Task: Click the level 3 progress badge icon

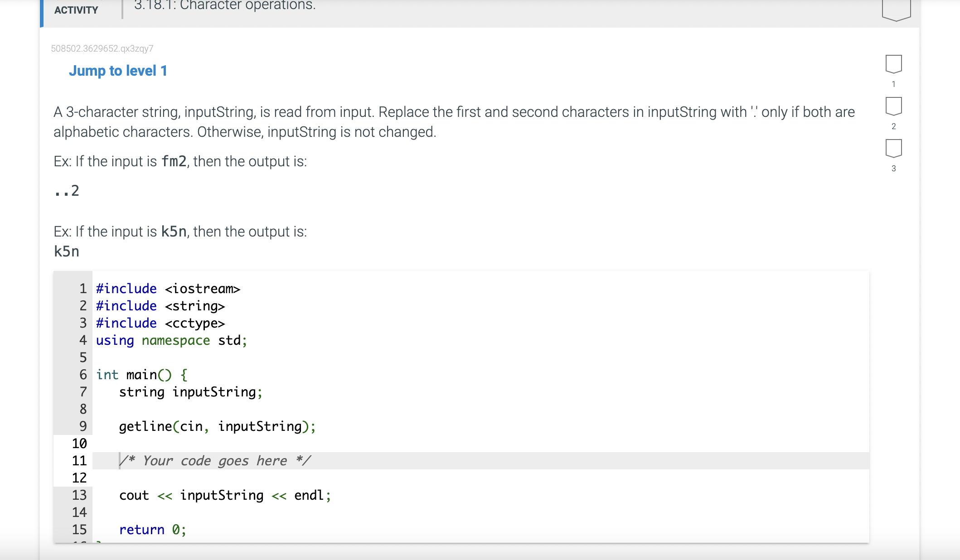Action: click(893, 148)
